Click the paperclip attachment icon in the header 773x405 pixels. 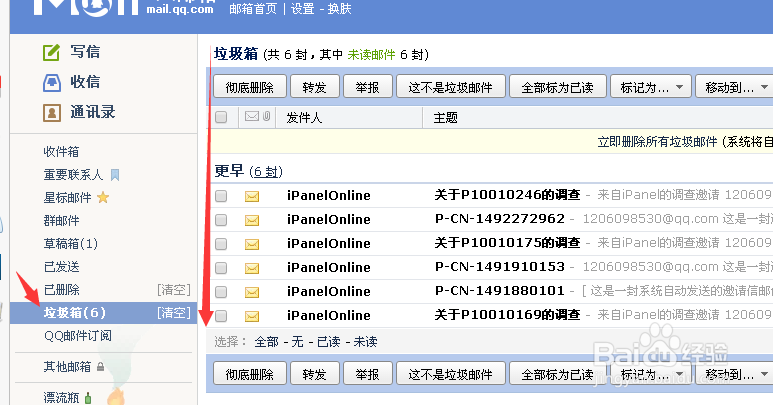[x=266, y=116]
